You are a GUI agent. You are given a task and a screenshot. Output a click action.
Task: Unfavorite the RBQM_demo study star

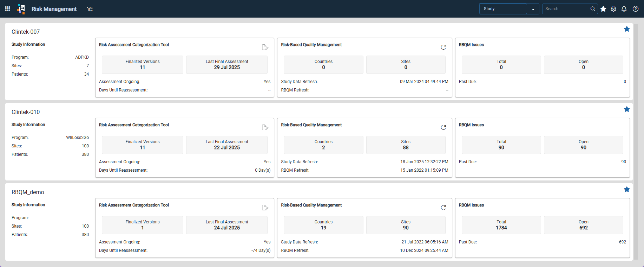click(627, 189)
